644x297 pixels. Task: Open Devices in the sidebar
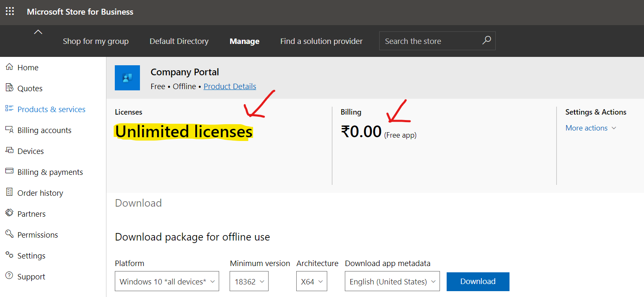pos(31,151)
